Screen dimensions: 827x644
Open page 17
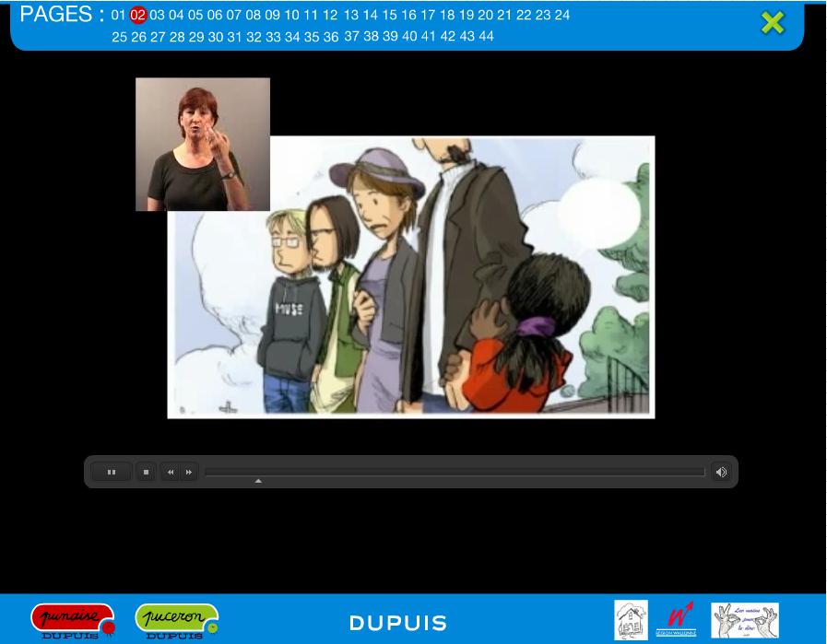pyautogui.click(x=428, y=15)
